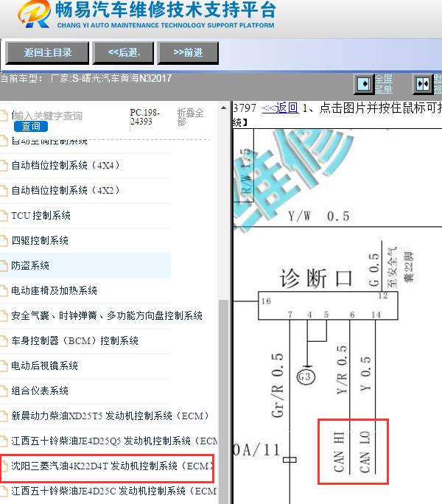Click the document icon beside 电动后视镜系统
This screenshot has height=504, width=442.
[4, 366]
